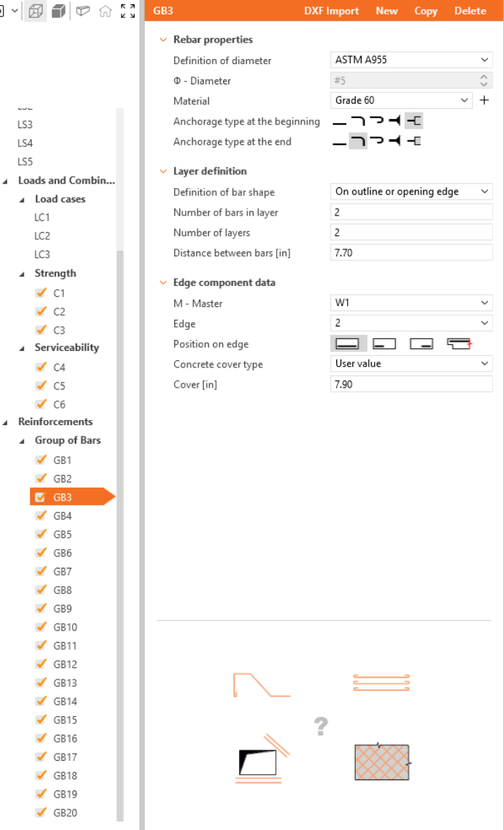504x830 pixels.
Task: Add a new material with the plus icon
Action: click(x=484, y=100)
